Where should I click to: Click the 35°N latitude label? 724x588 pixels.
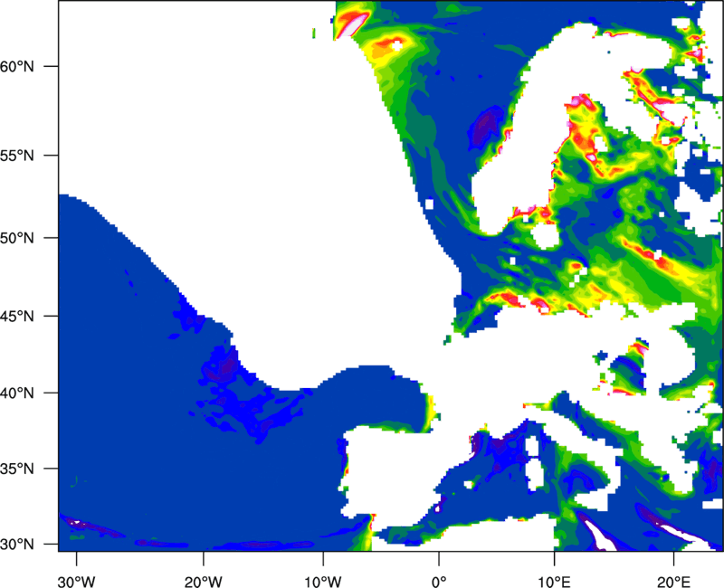pyautogui.click(x=17, y=469)
